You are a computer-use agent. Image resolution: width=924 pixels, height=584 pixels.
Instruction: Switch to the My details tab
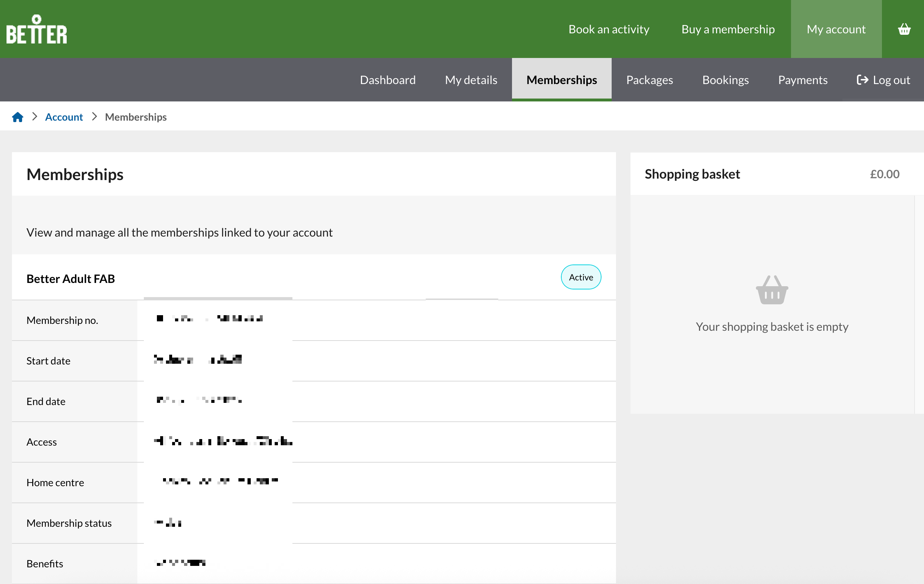pyautogui.click(x=471, y=80)
